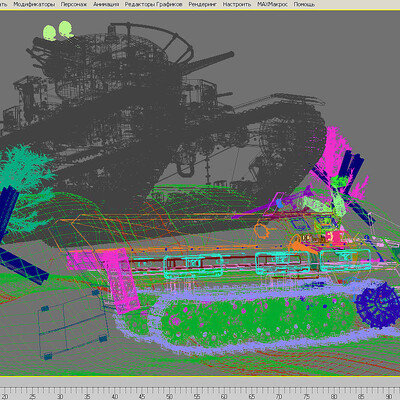Screen dimensions: 400x400
Task: Open the Рендеринг menu
Action: [202, 4]
